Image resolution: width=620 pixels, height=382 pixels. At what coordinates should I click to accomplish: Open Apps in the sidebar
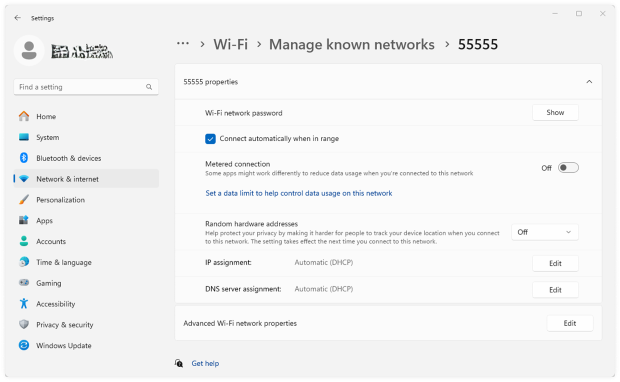tap(86, 220)
